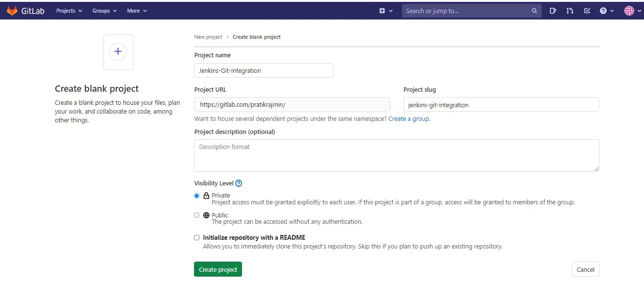The height and width of the screenshot is (298, 644).
Task: Click the search magnifier icon
Action: click(534, 11)
